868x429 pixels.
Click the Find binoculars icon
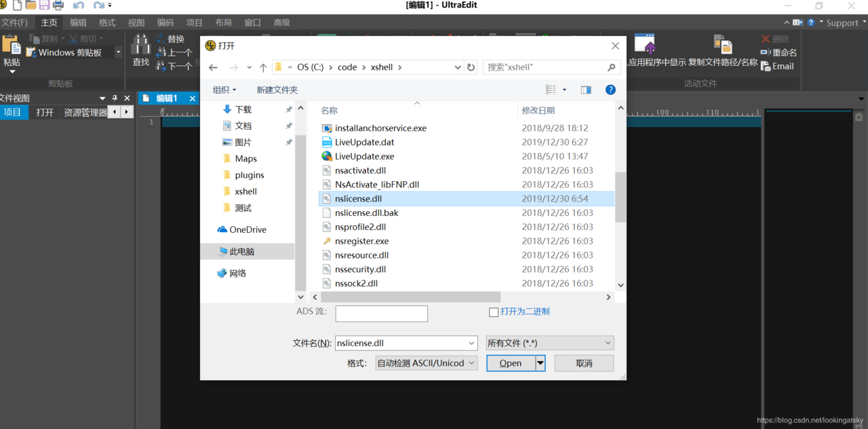pos(140,44)
